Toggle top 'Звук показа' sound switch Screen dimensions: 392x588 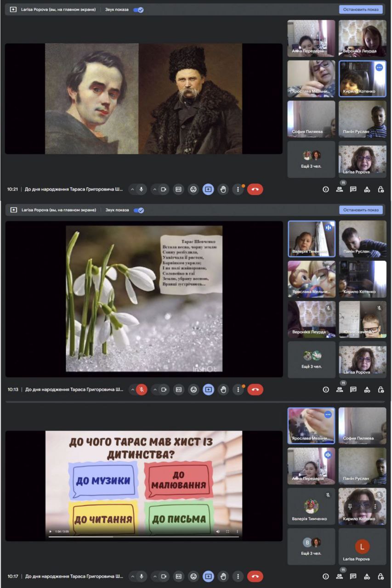coord(138,10)
